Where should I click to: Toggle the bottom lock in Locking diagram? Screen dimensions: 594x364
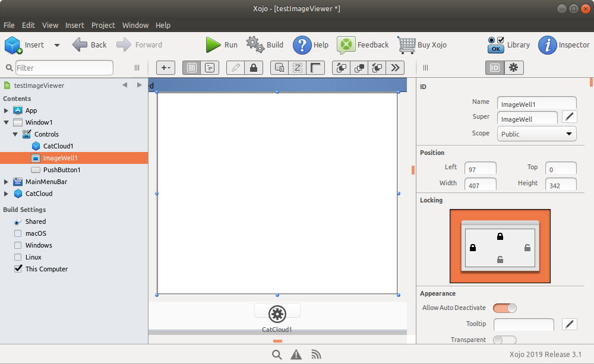[500, 259]
